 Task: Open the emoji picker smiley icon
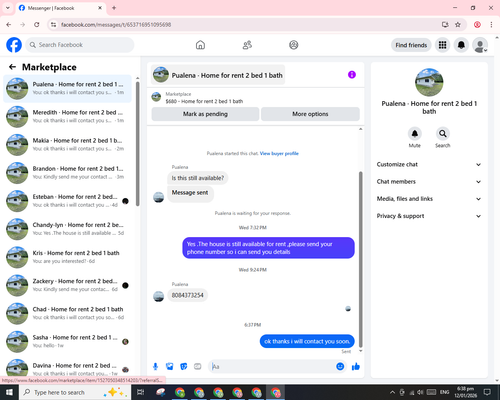(x=340, y=367)
